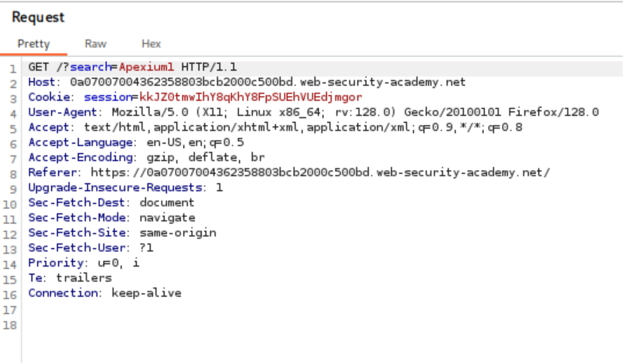Select the Hex tab
The width and height of the screenshot is (624, 364).
click(x=151, y=44)
